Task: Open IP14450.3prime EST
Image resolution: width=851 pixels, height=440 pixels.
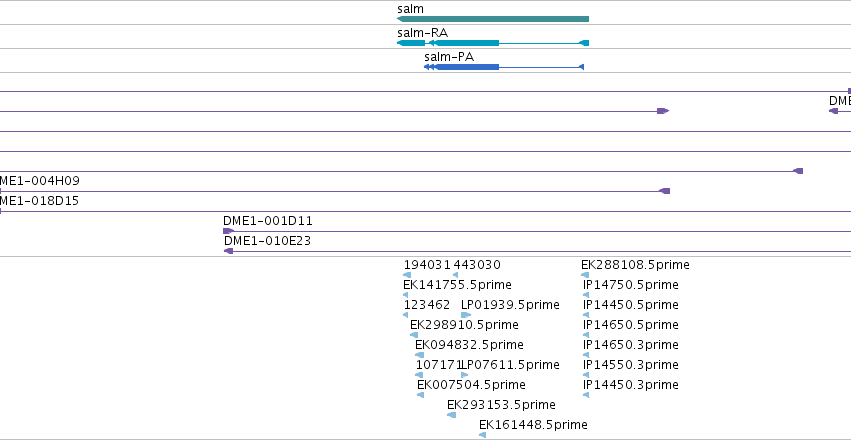Action: point(631,385)
